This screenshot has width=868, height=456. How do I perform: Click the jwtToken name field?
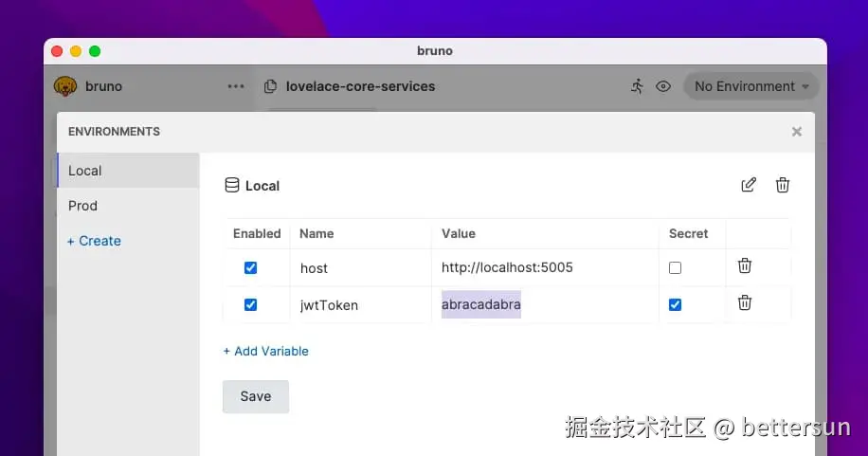361,304
